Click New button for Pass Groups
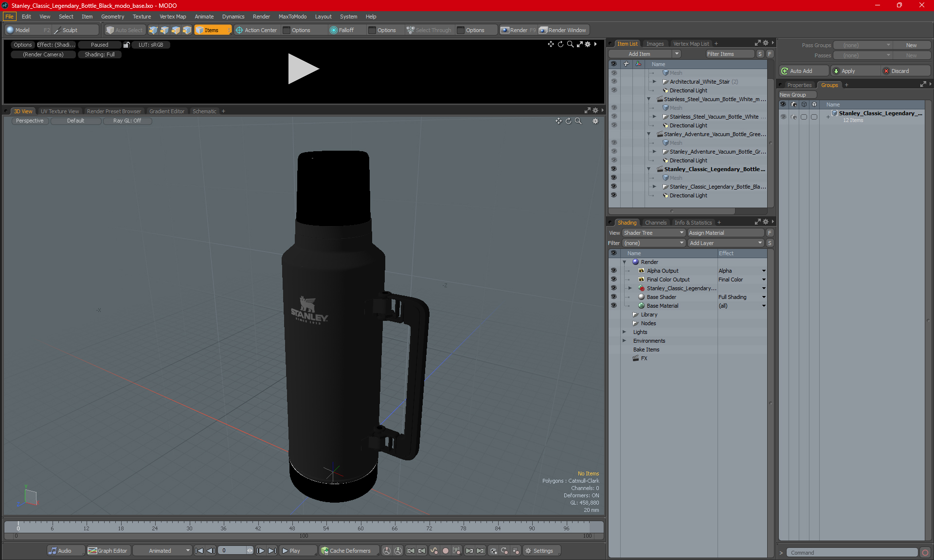The height and width of the screenshot is (560, 934). pyautogui.click(x=911, y=45)
